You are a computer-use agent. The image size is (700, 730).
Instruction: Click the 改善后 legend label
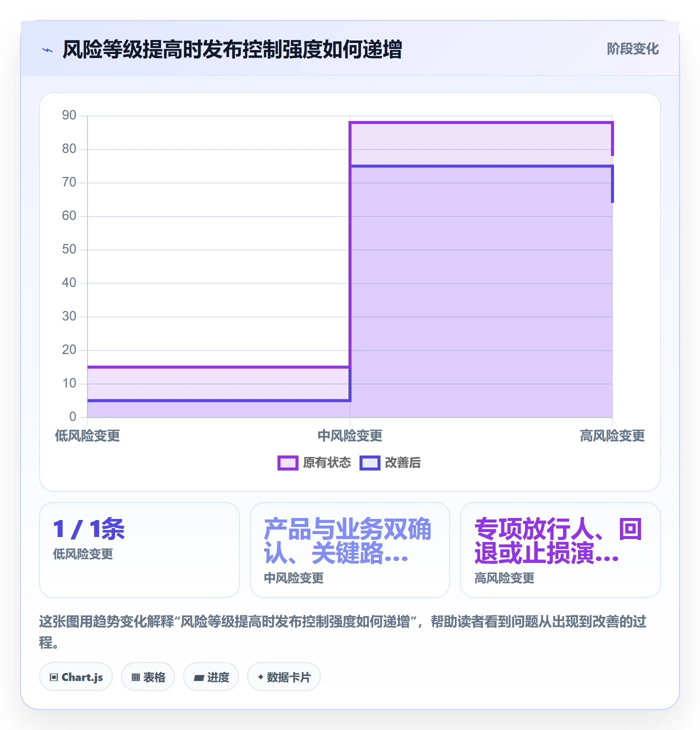coord(402,463)
